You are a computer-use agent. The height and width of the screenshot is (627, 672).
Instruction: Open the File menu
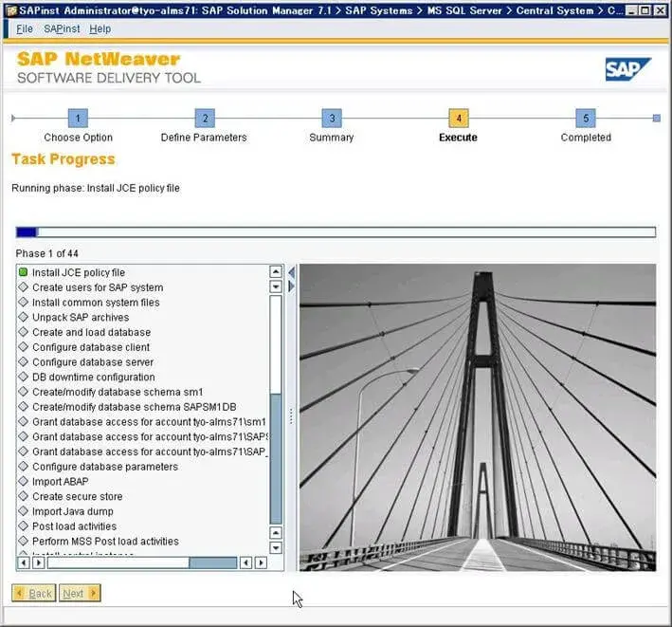(25, 28)
